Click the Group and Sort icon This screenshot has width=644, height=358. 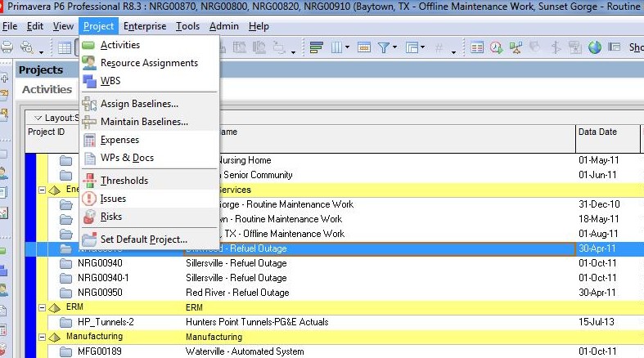[x=412, y=47]
